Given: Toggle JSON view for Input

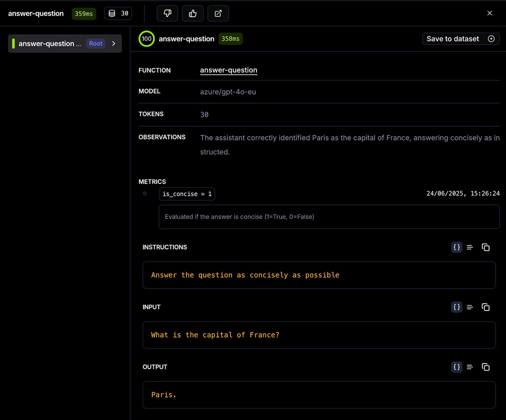Looking at the screenshot, I should [x=457, y=307].
